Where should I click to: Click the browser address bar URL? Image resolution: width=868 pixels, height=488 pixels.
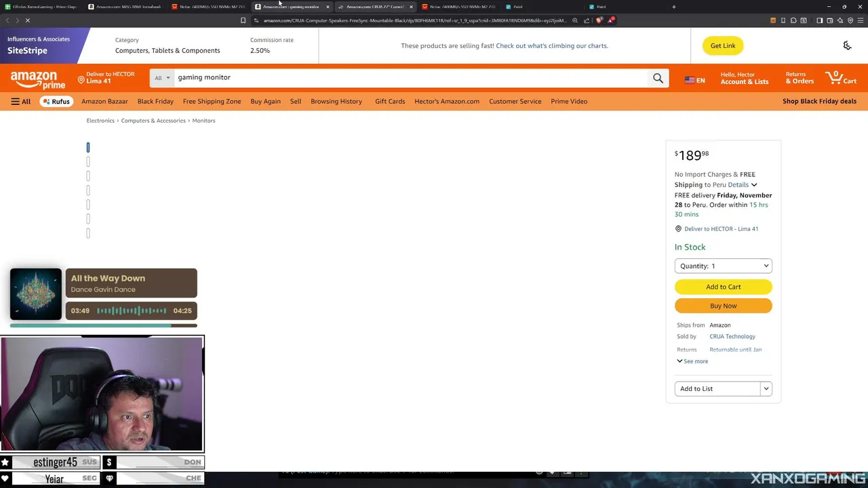point(414,20)
